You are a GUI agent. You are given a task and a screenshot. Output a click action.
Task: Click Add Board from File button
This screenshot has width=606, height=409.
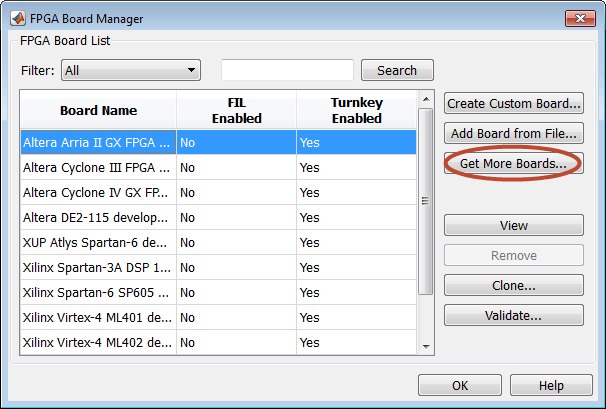pos(514,133)
